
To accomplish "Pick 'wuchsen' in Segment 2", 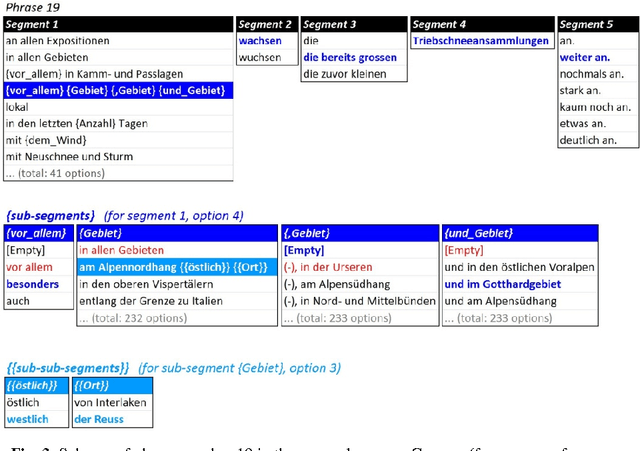I will pos(259,58).
